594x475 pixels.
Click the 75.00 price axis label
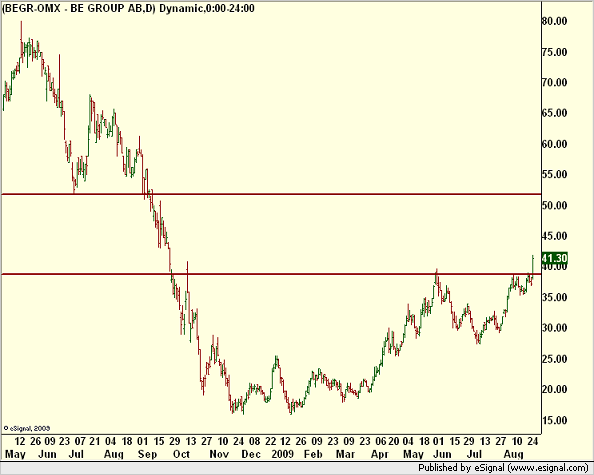pos(555,52)
